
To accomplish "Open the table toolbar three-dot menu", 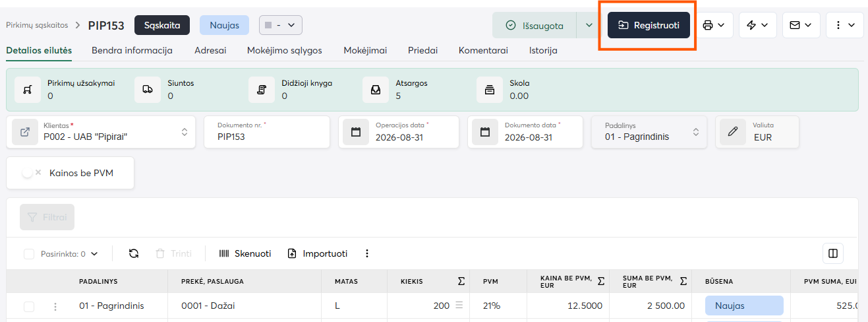I will click(367, 253).
